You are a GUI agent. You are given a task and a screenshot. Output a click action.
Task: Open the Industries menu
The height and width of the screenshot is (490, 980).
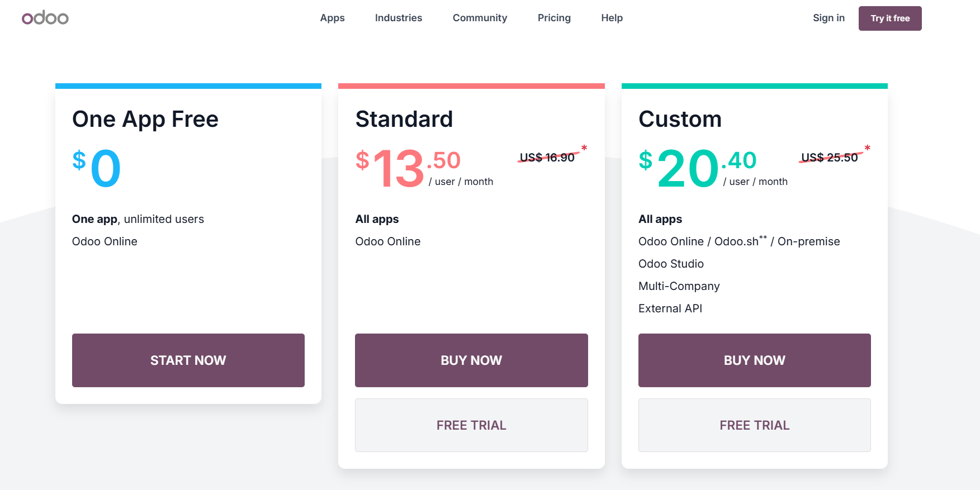pos(399,18)
